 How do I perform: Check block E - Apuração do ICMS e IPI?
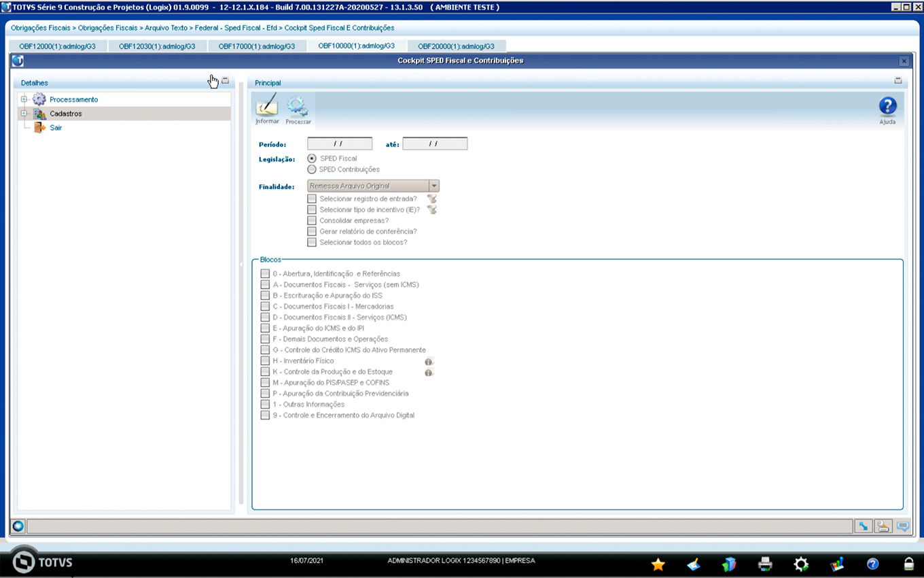coord(265,328)
